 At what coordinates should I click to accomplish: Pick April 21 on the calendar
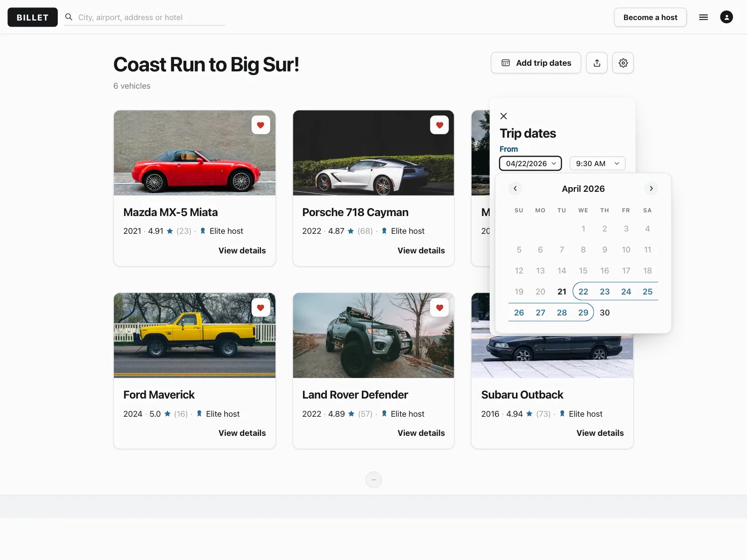562,292
